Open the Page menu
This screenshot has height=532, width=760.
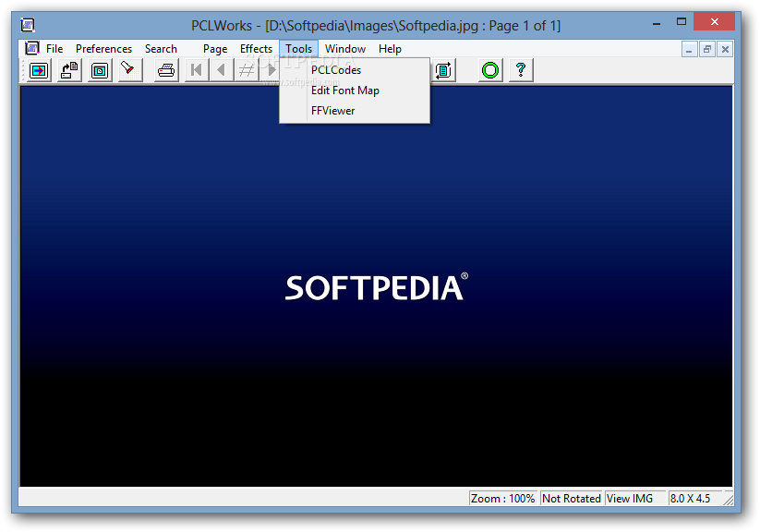pyautogui.click(x=215, y=49)
